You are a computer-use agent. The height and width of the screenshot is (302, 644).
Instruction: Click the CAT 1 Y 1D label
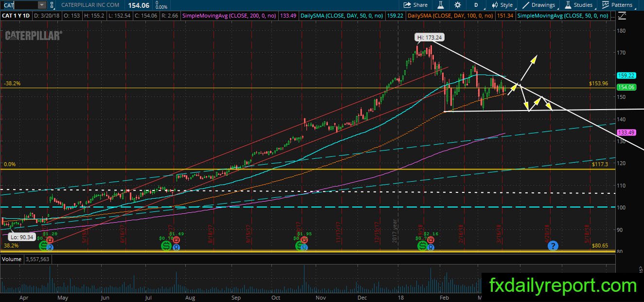(x=15, y=16)
